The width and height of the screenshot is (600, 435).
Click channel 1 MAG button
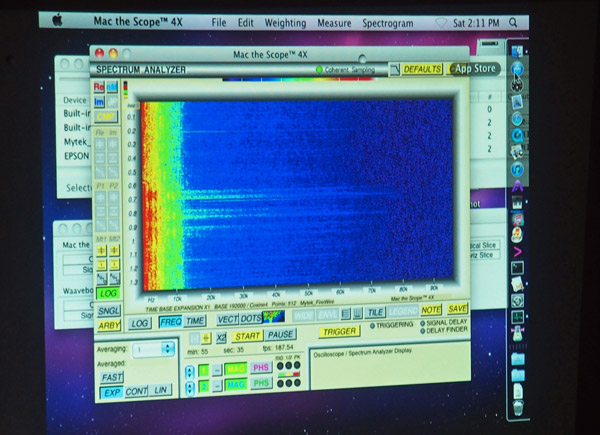235,369
